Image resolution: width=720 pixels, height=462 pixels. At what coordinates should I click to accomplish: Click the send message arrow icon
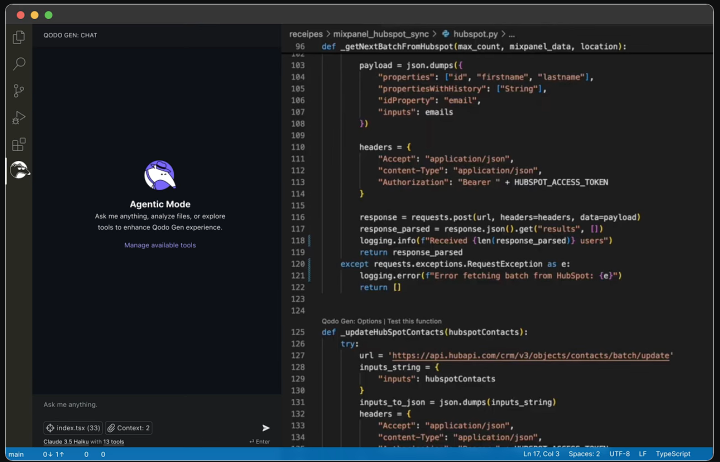pos(266,428)
